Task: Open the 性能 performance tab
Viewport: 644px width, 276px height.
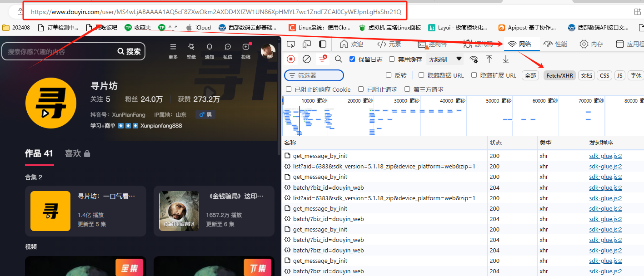Action: pyautogui.click(x=555, y=44)
